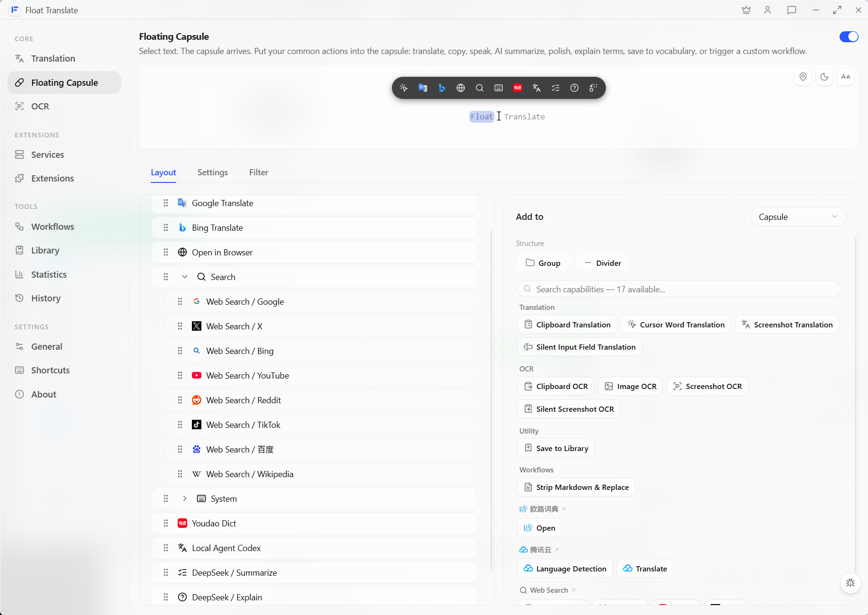This screenshot has width=868, height=615.
Task: Click the red Youdao Dict icon in the capsule
Action: [517, 88]
